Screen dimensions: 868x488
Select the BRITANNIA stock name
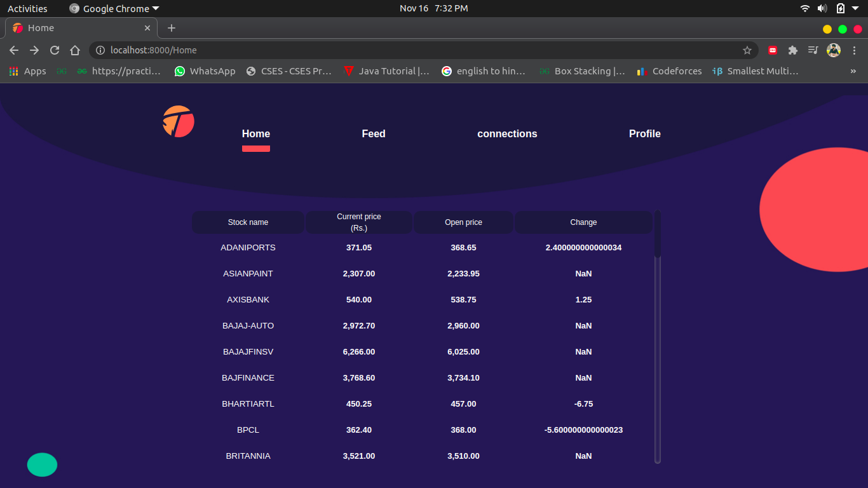[x=248, y=456]
